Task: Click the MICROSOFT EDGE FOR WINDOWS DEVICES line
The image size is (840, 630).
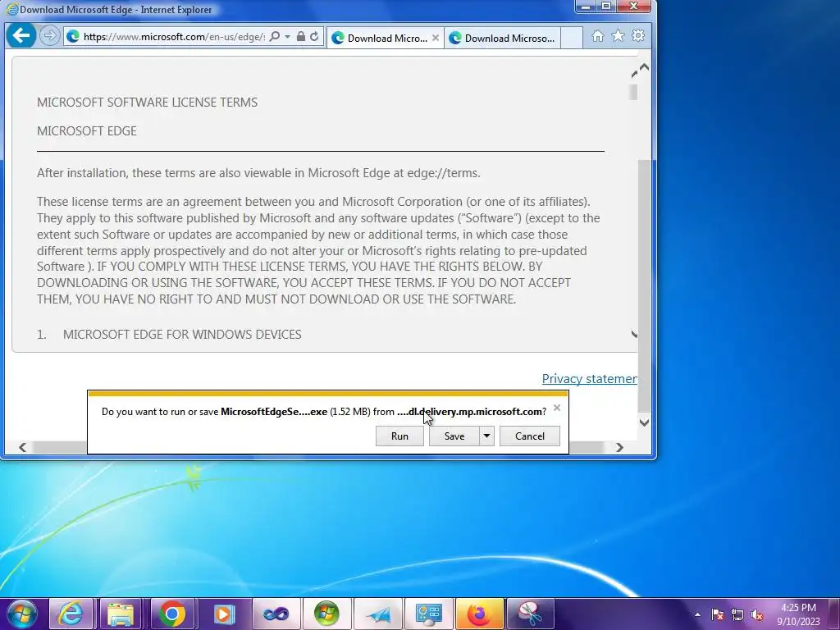Action: click(182, 335)
